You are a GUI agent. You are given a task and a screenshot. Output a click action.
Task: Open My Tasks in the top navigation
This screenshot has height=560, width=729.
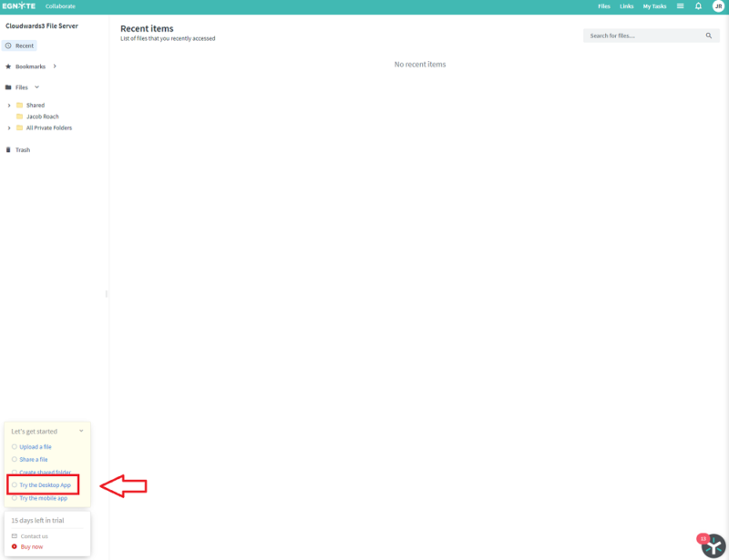tap(654, 6)
